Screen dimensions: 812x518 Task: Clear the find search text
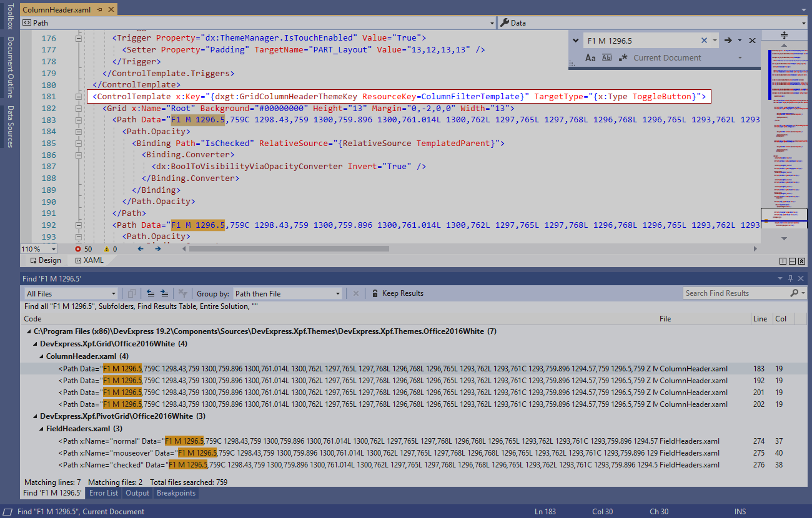pos(705,41)
